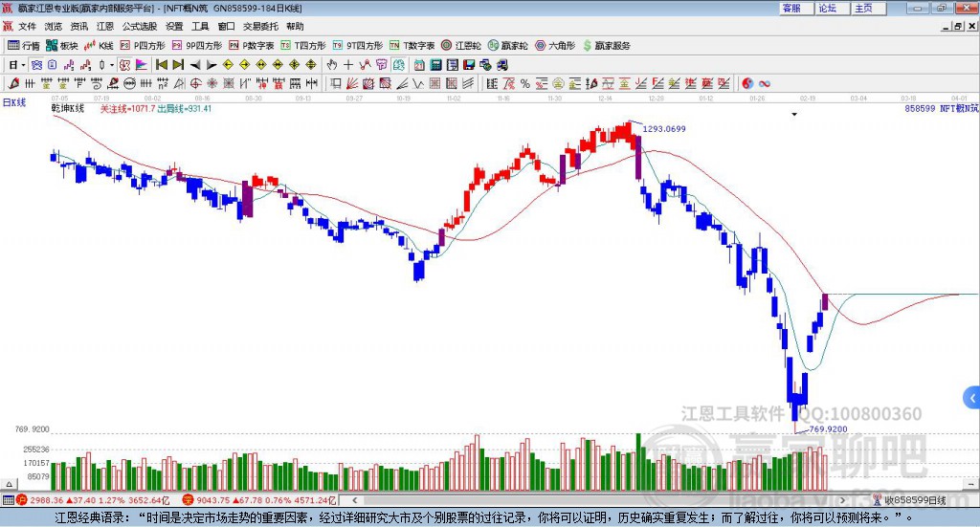Click the 客服 customer service button

[797, 8]
